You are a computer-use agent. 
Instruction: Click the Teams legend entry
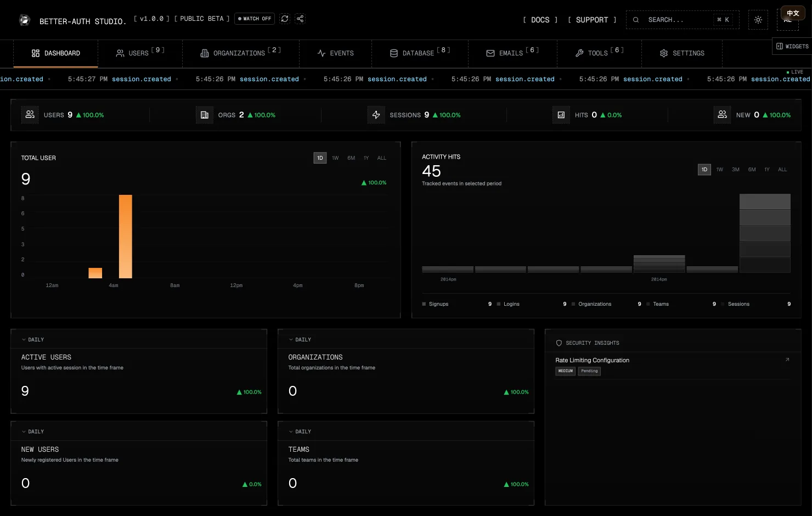(681, 304)
